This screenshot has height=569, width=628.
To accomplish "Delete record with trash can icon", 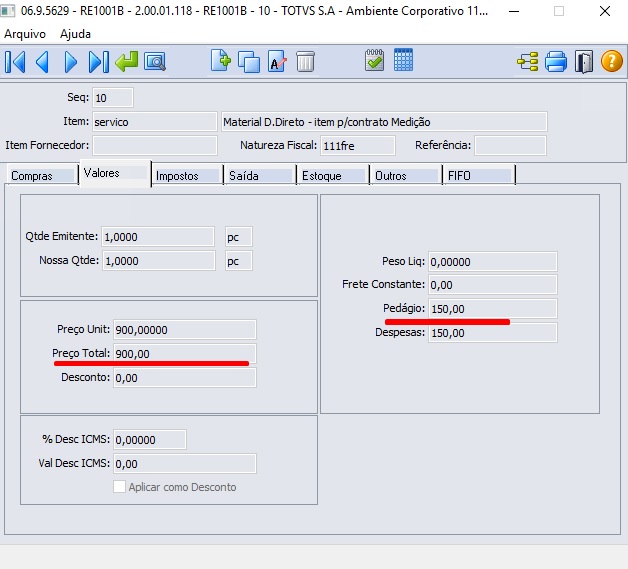I will coord(305,62).
